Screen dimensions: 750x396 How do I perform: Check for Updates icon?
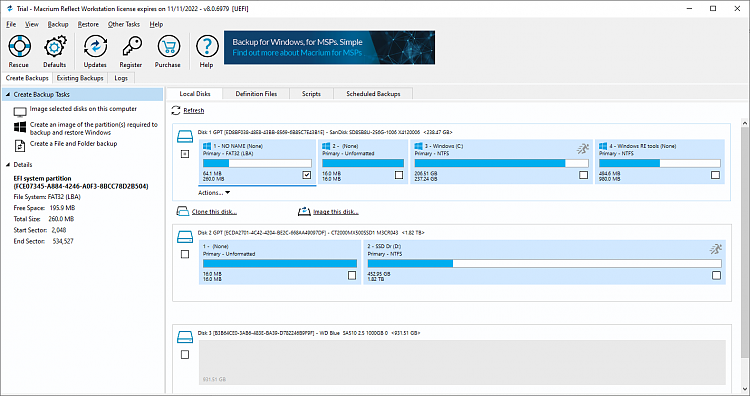click(95, 47)
